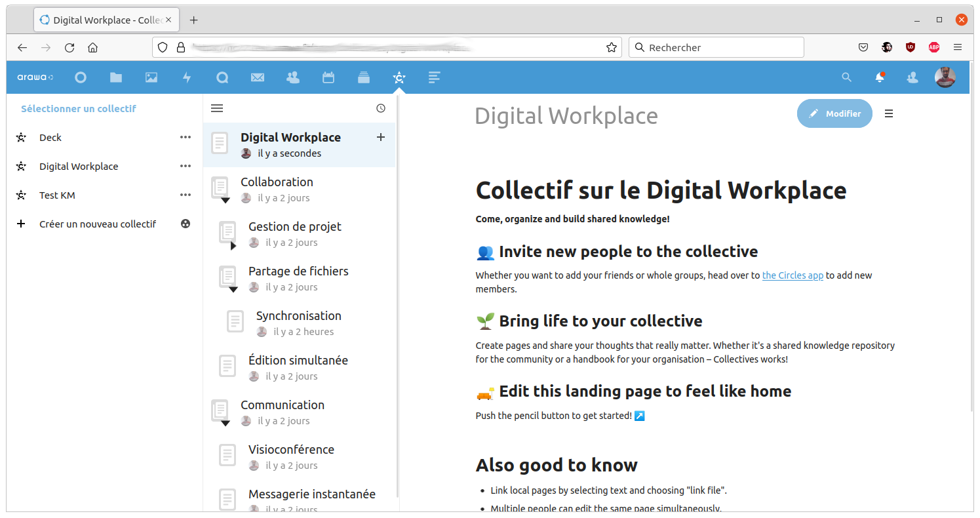980x518 pixels.
Task: Open the Files app folder icon
Action: point(116,77)
